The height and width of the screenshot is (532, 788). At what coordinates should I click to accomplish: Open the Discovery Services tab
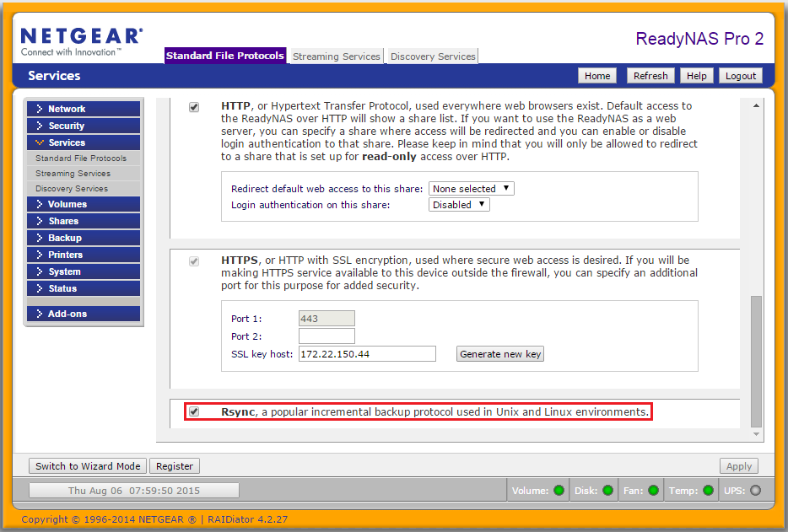pos(432,56)
